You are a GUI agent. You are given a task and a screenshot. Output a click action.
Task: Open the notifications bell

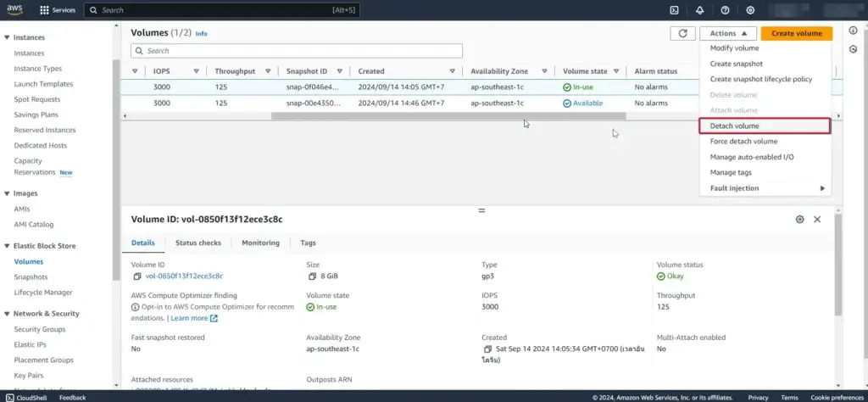(699, 10)
